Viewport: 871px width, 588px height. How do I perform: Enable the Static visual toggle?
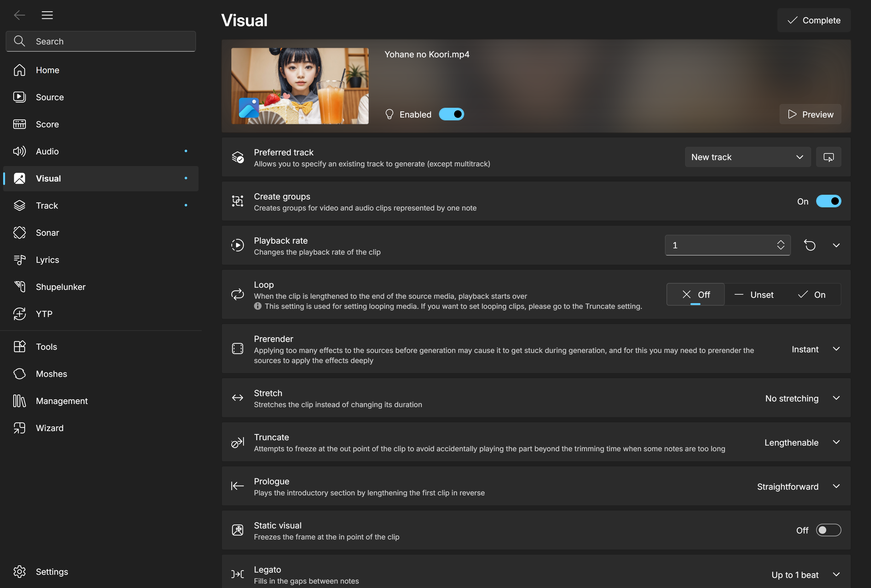pyautogui.click(x=828, y=530)
